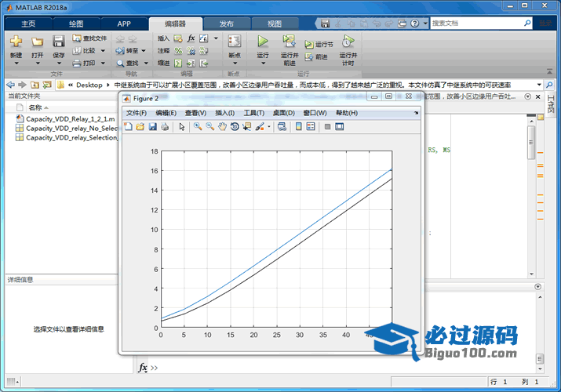Click the Find Files (查找文件) button
The height and width of the screenshot is (392, 561).
click(89, 38)
